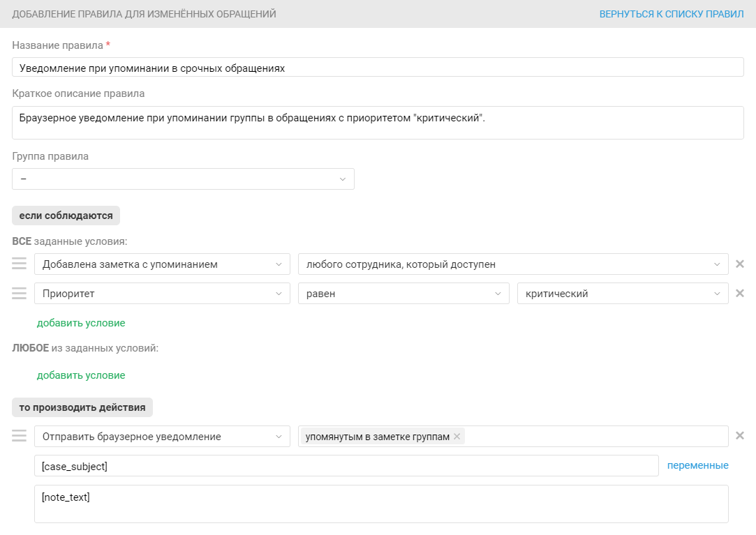Screen dimensions: 756x535
Task: Open the 'Добавлена заметка с упоминанием' dropdown
Action: pos(162,264)
